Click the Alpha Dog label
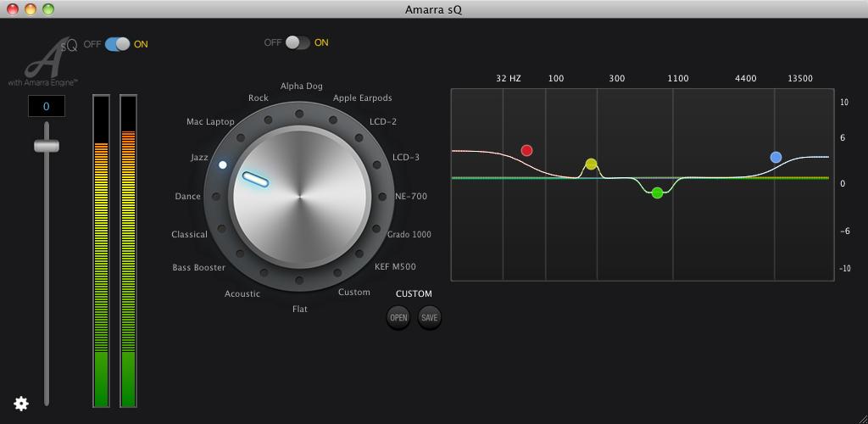868x424 pixels. click(301, 86)
